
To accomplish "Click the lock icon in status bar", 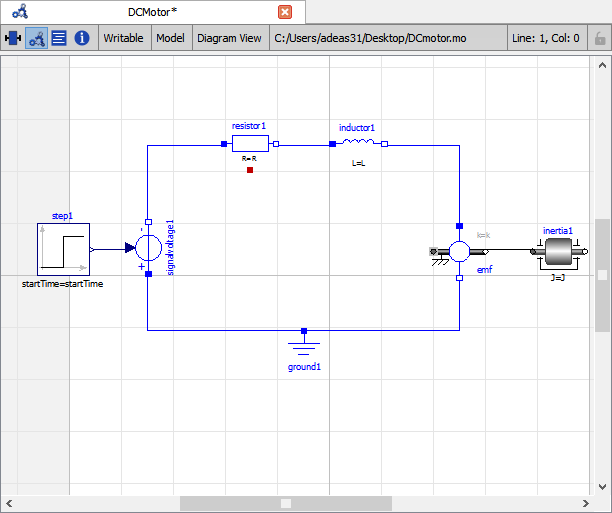I will tap(600, 38).
